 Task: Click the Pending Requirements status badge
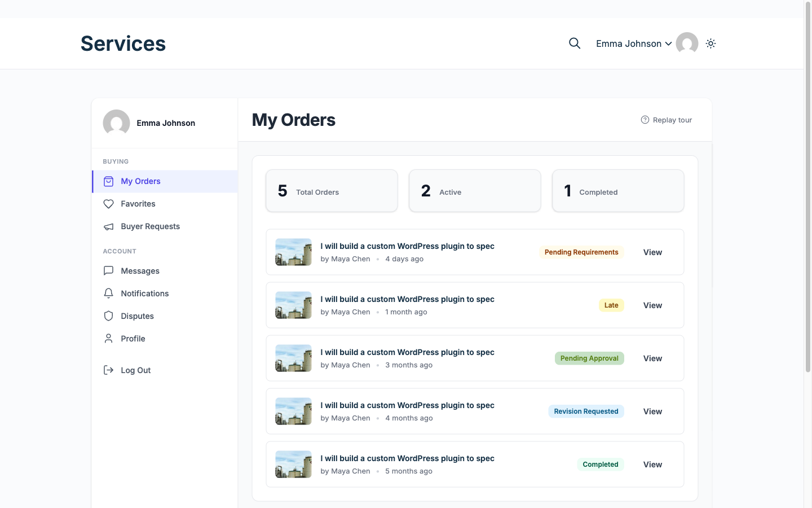pos(581,252)
